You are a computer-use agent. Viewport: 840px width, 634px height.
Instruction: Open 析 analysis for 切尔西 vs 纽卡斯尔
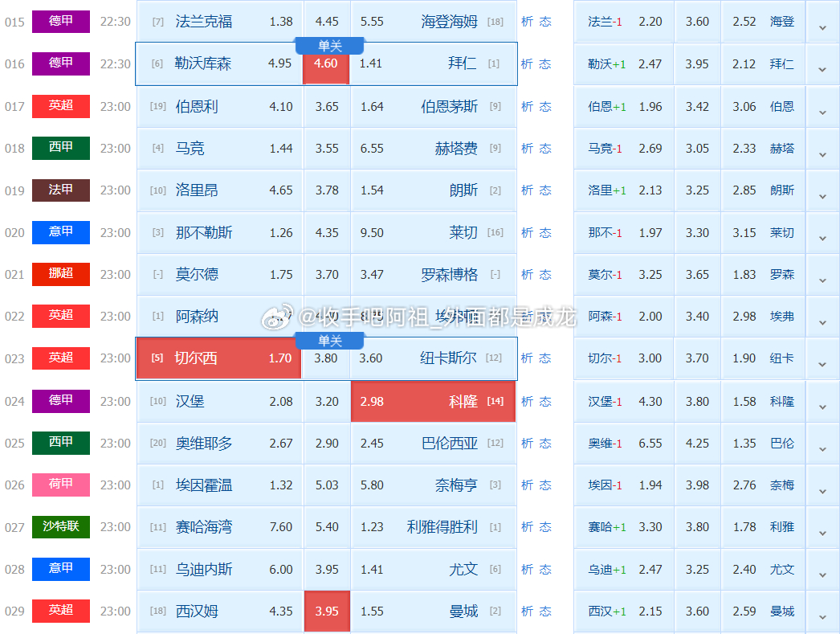pos(526,358)
